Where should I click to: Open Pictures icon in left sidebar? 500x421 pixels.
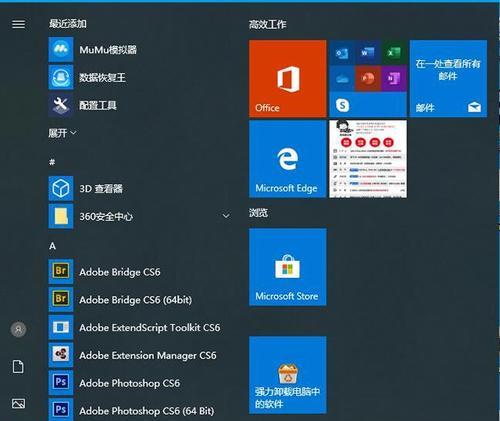(18, 403)
